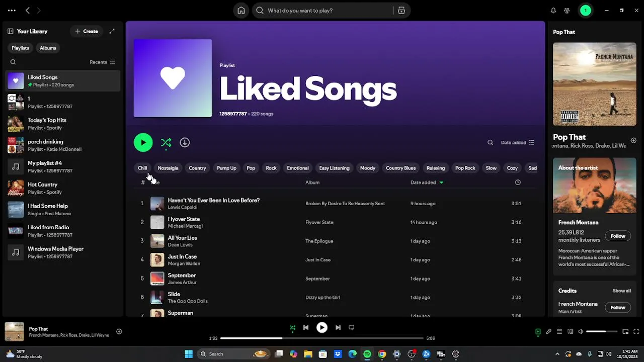Show all credits
Image resolution: width=644 pixels, height=362 pixels.
(621, 291)
